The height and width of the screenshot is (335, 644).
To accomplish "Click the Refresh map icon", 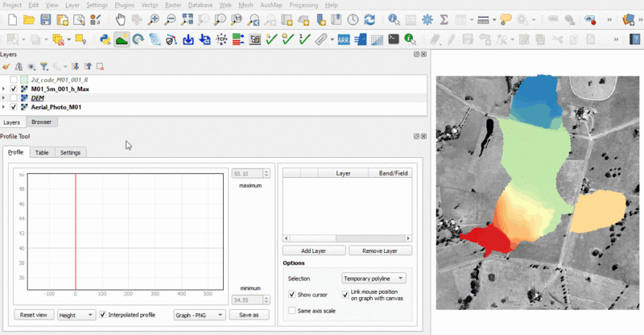I will click(369, 19).
